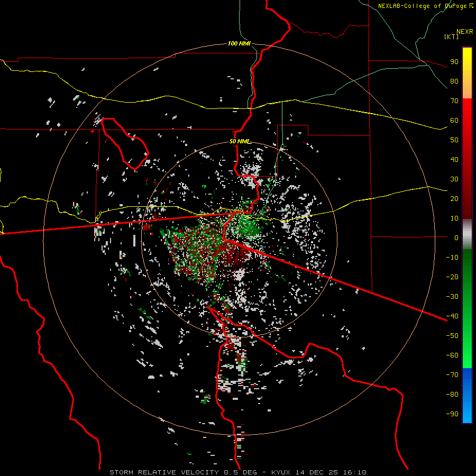Click the [KT] units label

(452, 36)
